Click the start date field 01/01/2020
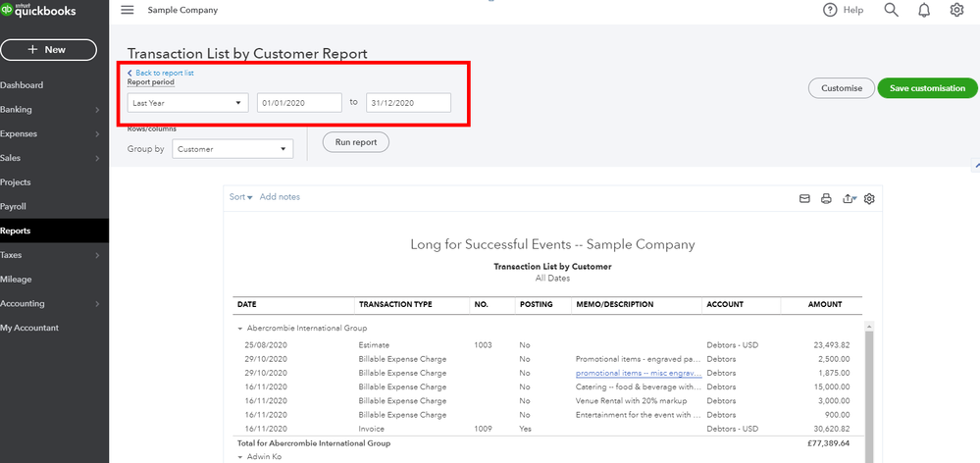The height and width of the screenshot is (463, 980). click(x=298, y=103)
